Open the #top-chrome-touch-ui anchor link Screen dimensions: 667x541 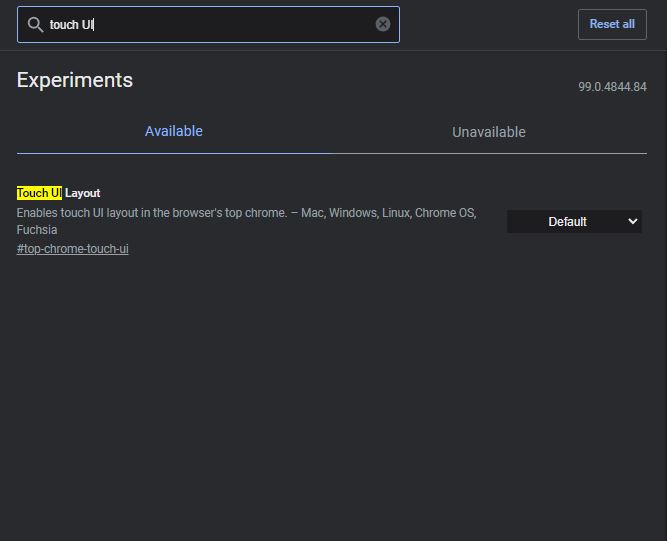(72, 249)
